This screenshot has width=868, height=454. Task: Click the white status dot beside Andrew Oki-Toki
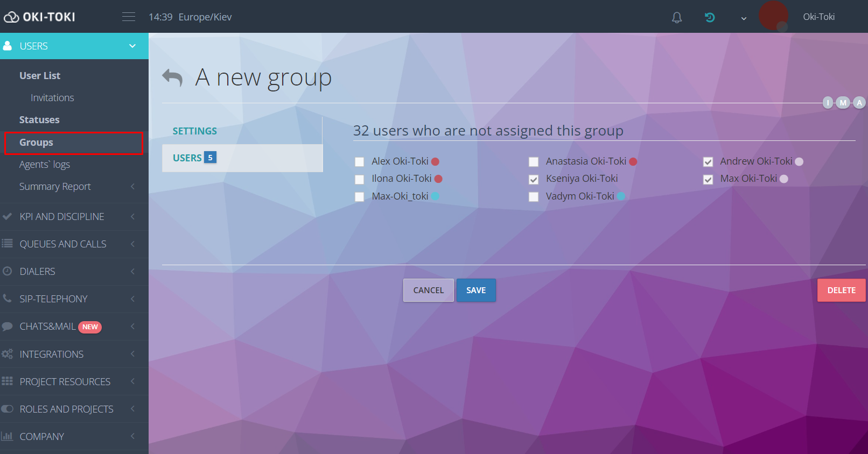coord(799,161)
